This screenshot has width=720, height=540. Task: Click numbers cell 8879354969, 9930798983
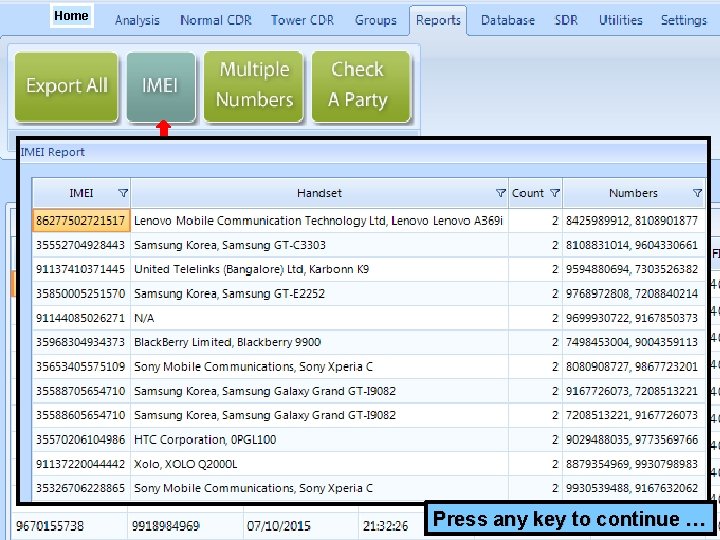(634, 464)
